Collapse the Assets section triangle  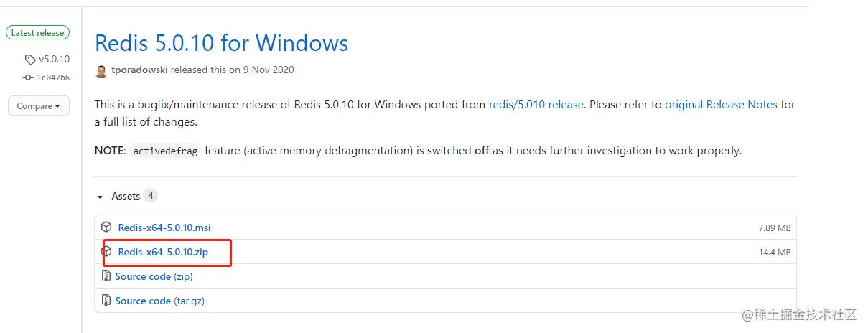tap(100, 197)
